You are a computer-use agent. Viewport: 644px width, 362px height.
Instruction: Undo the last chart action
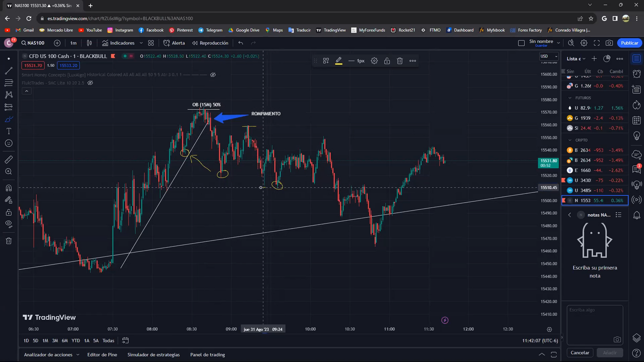241,43
